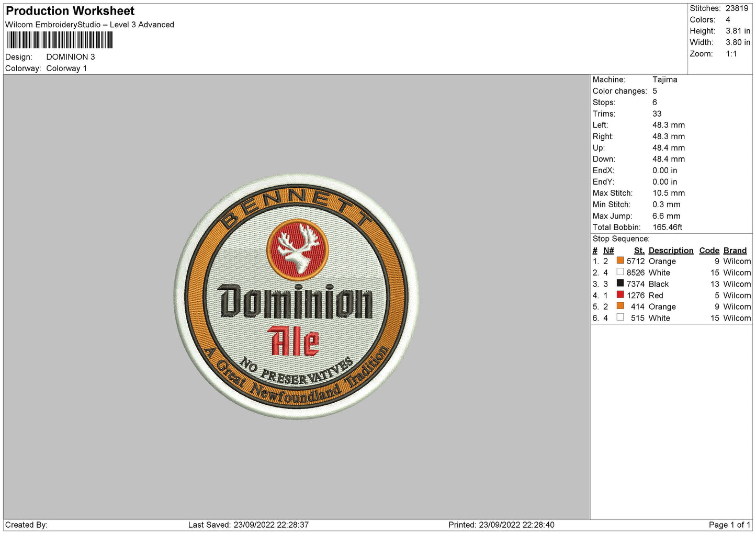Click the orange swatch in stop 1
This screenshot has width=756, height=534.
coord(620,260)
